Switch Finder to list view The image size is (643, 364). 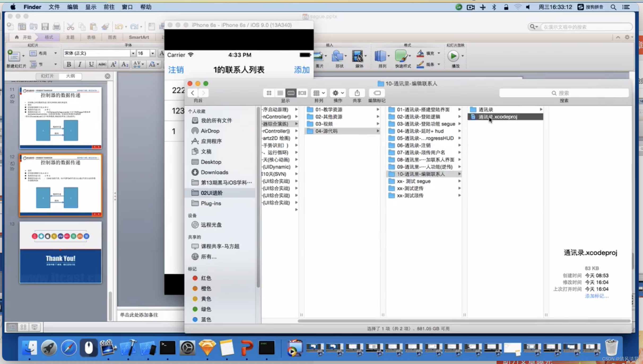pyautogui.click(x=280, y=93)
